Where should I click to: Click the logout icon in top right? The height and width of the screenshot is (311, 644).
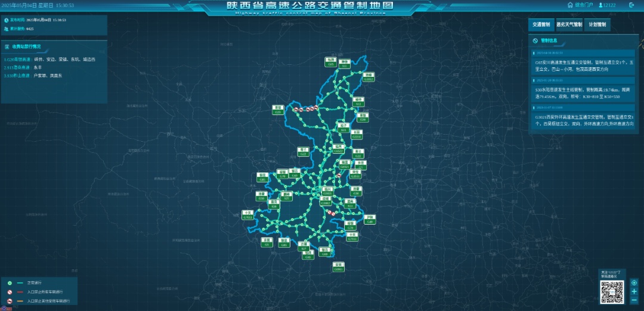(631, 5)
